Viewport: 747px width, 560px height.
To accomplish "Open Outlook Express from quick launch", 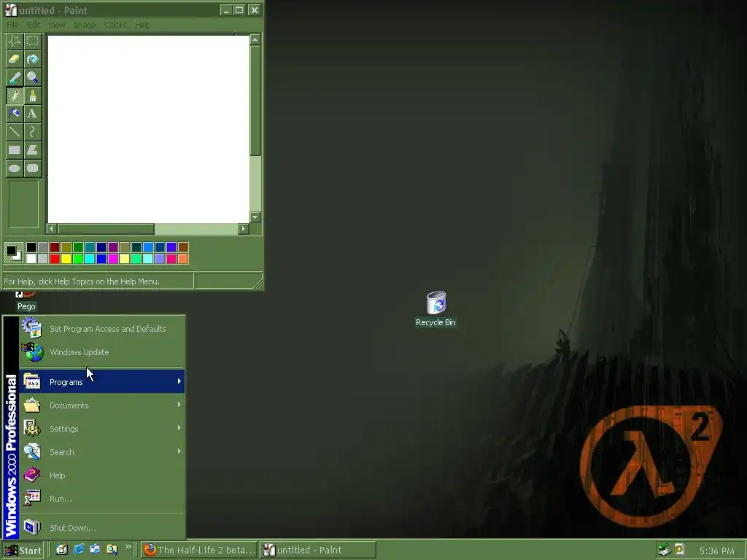I will point(95,549).
